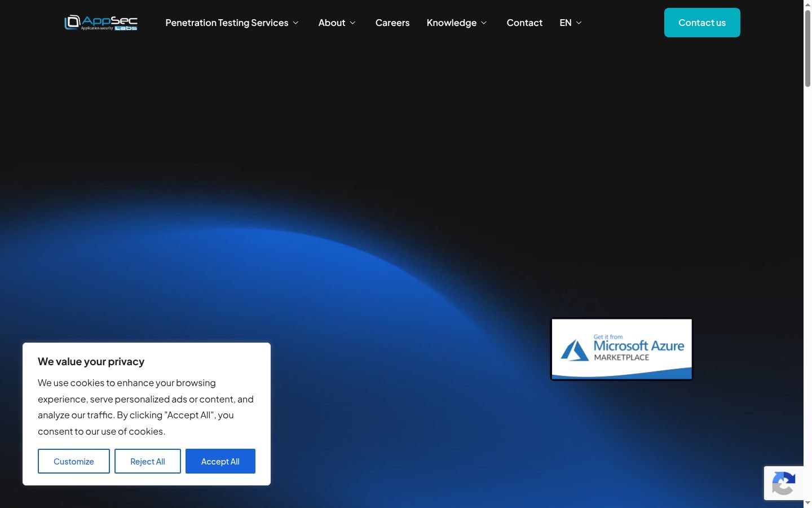Open the Penetration Testing Services menu
The image size is (812, 508).
(227, 23)
